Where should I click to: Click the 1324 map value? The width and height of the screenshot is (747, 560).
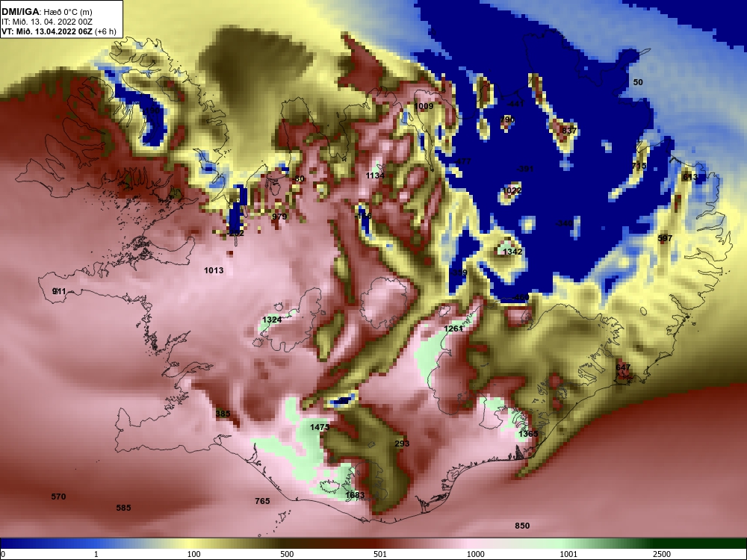272,320
